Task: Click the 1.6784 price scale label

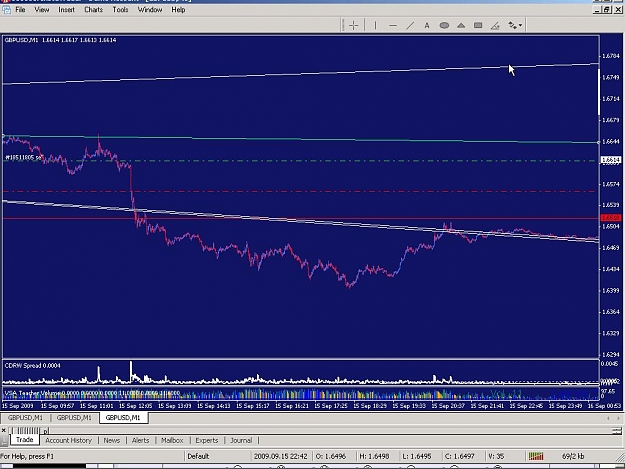Action: click(x=611, y=56)
